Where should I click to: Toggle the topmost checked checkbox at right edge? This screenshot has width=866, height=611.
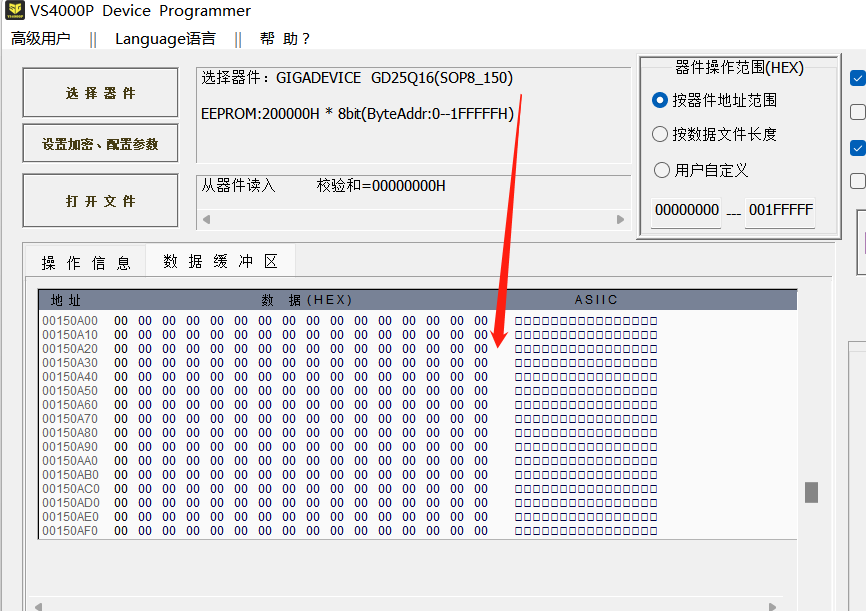click(857, 78)
